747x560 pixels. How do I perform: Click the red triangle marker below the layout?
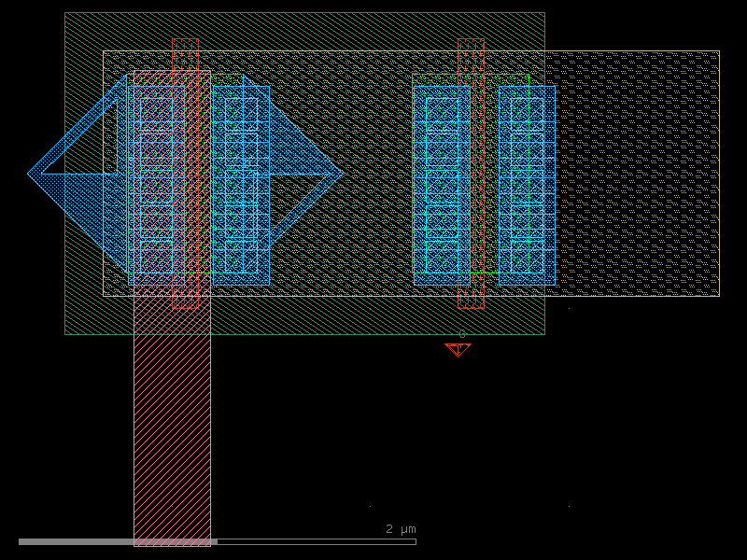(458, 349)
